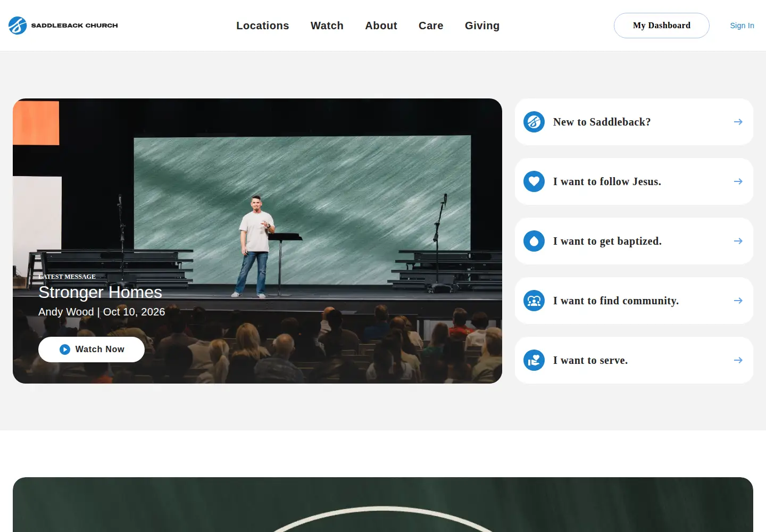The image size is (766, 532).
Task: Click the dark green banner image below
Action: [383, 504]
